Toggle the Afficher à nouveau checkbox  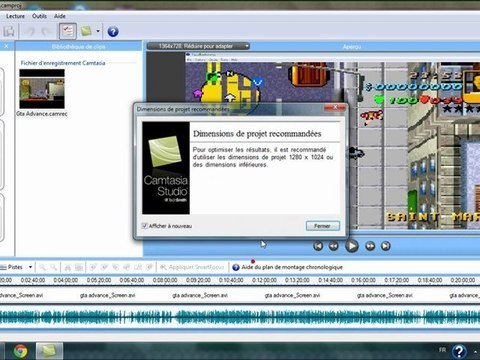point(145,226)
